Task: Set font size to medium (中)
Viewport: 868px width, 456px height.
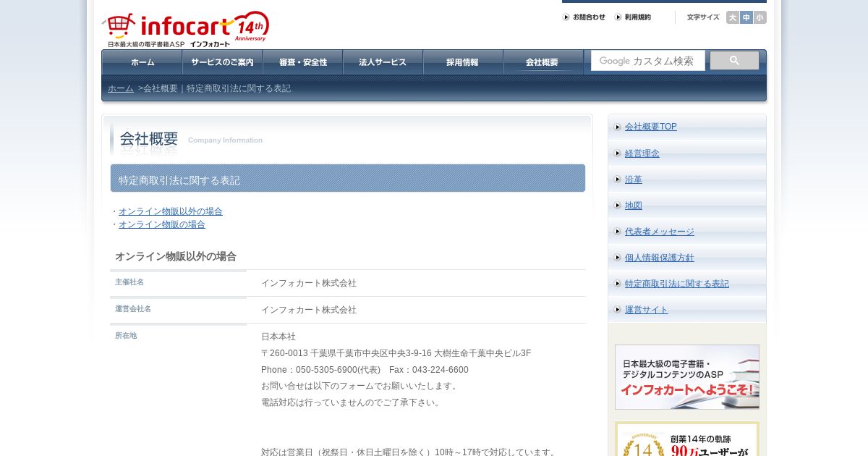Action: pos(746,17)
